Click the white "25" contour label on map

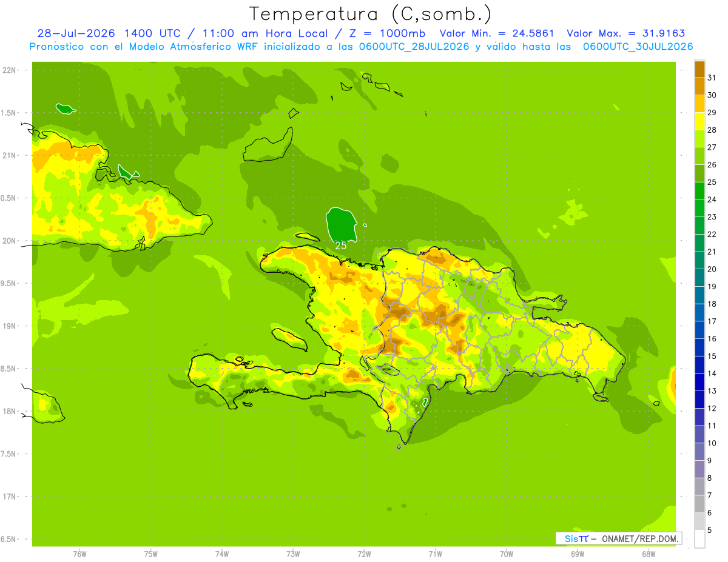point(341,246)
